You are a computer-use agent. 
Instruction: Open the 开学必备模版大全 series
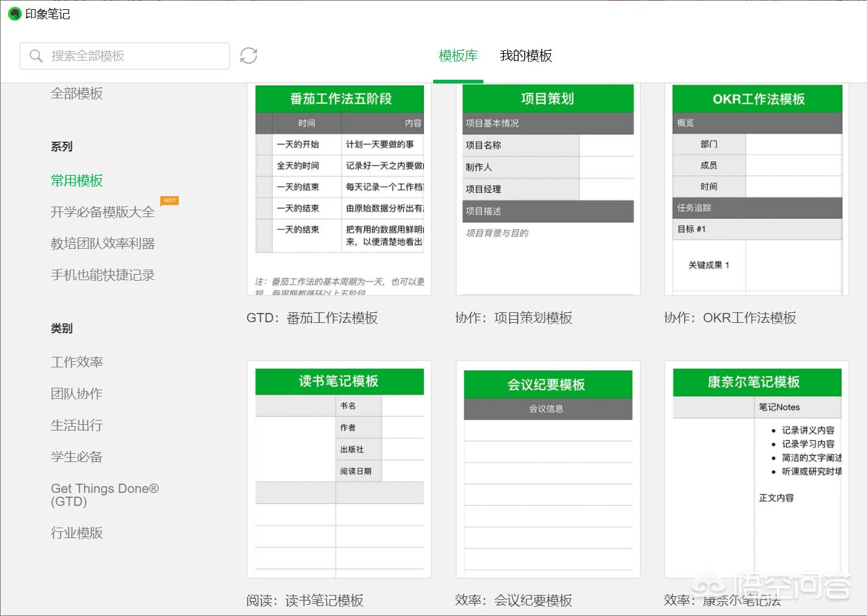click(102, 212)
